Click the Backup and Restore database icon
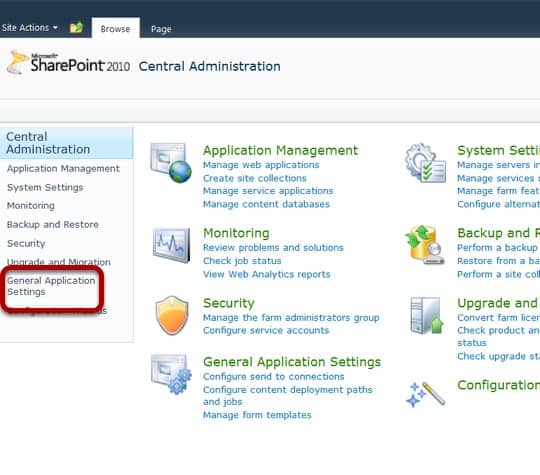540x475 pixels. [425, 245]
